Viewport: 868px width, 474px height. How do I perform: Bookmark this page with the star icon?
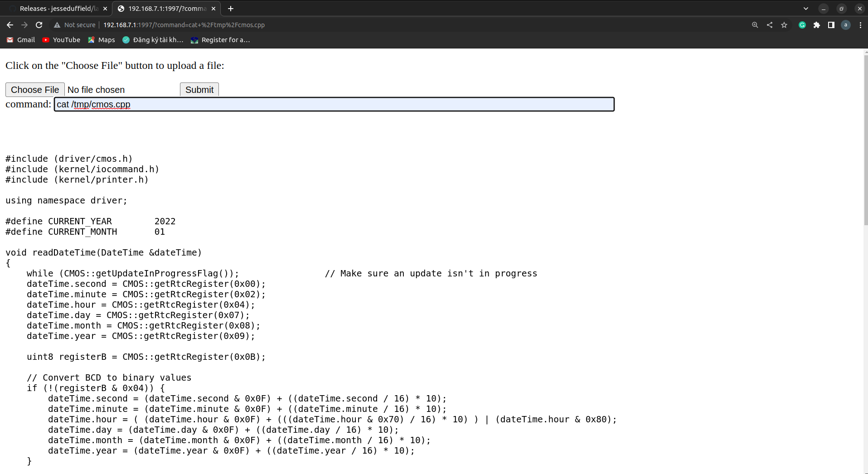click(x=784, y=25)
